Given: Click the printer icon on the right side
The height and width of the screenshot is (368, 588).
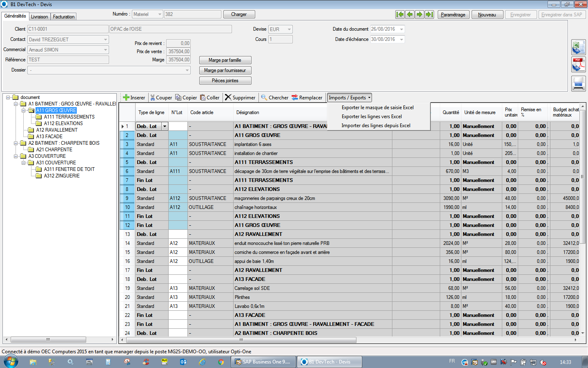Looking at the screenshot, I should click(578, 83).
